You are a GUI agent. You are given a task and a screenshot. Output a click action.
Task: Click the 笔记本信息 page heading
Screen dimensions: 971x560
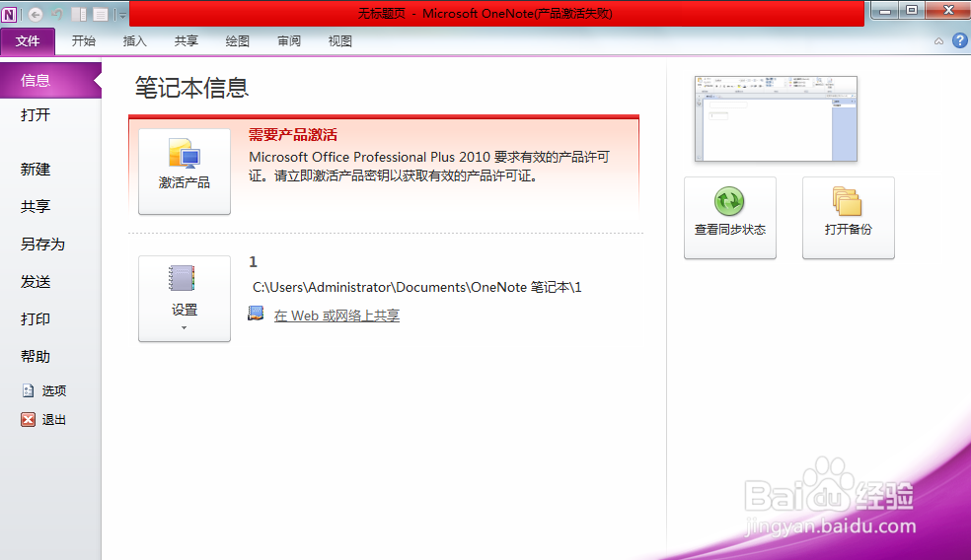tap(192, 88)
